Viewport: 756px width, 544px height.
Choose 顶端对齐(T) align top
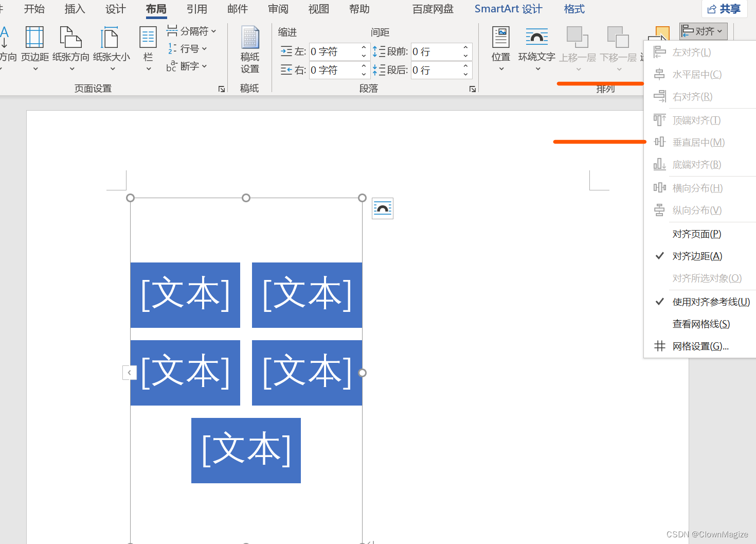click(x=700, y=120)
